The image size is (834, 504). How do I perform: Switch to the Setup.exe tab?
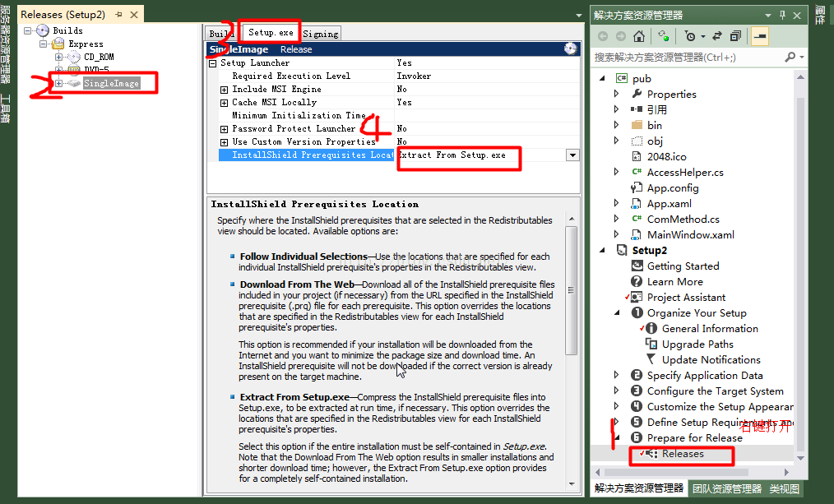271,32
